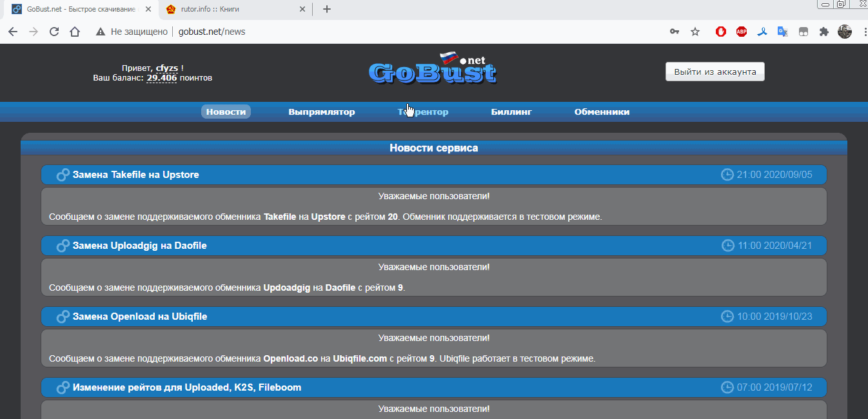The image size is (868, 419).
Task: Click the 'Выйти из аккаунта' button
Action: (715, 72)
